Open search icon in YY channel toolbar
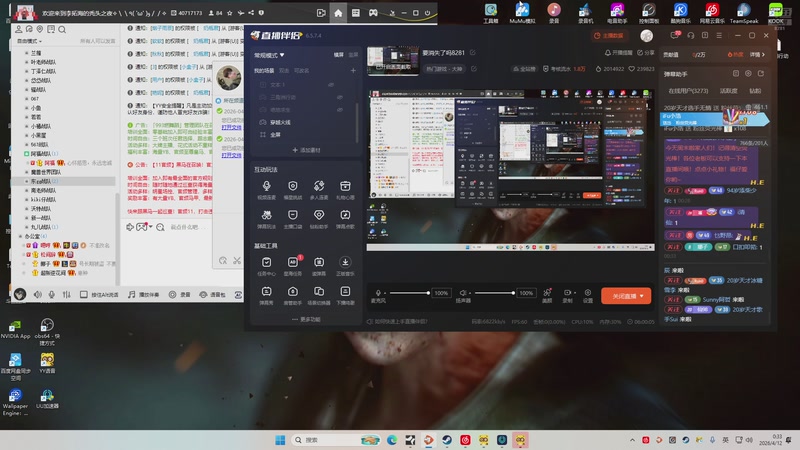 tap(62, 30)
